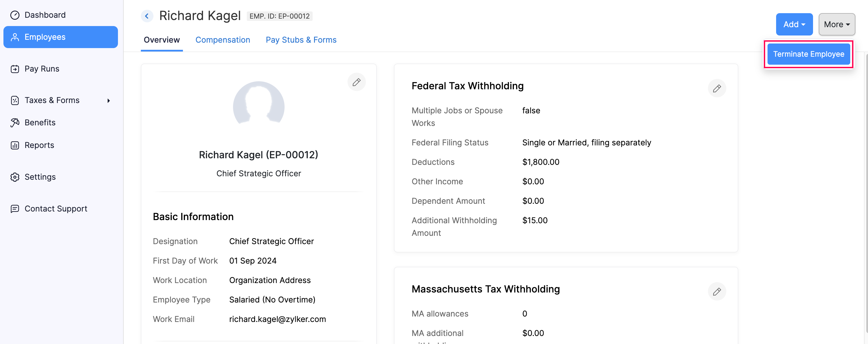This screenshot has width=868, height=344.
Task: Open the More dropdown menu
Action: click(837, 24)
